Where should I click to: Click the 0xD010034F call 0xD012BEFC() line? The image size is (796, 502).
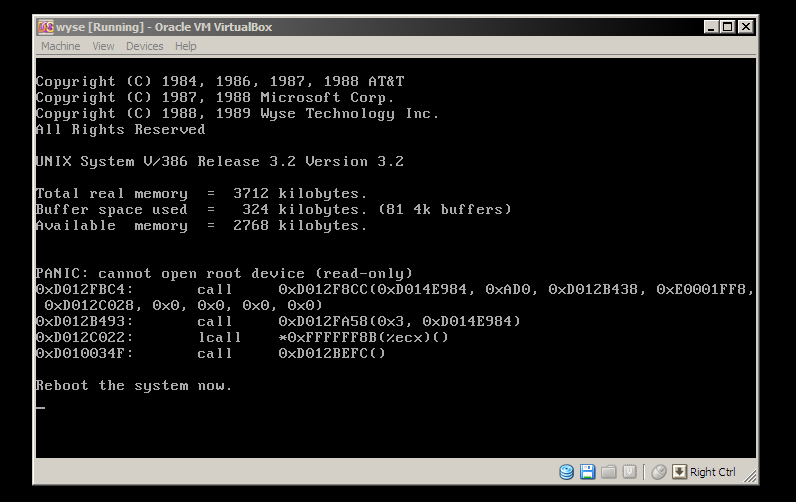point(211,353)
